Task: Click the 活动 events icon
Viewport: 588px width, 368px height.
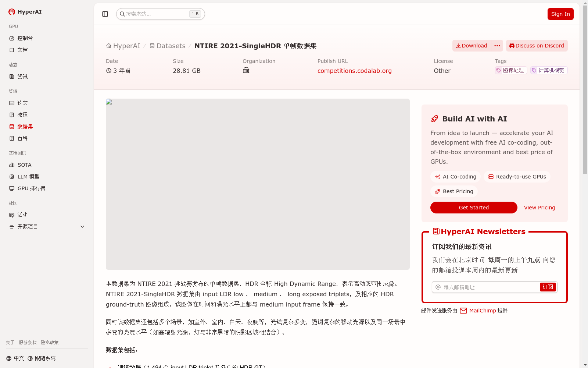Action: tap(12, 215)
